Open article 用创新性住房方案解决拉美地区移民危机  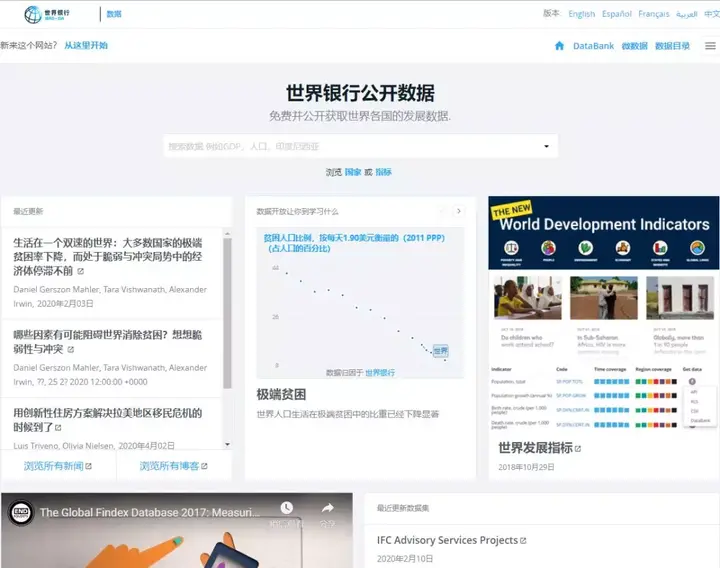point(107,420)
